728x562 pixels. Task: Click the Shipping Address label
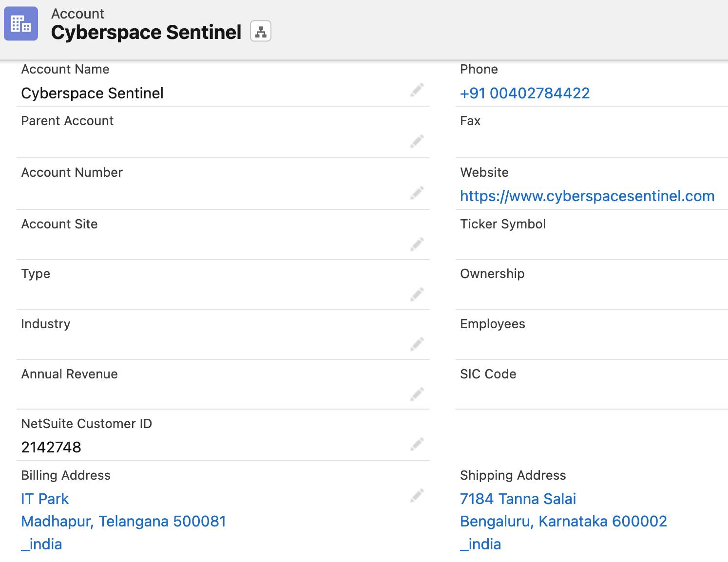click(x=513, y=475)
